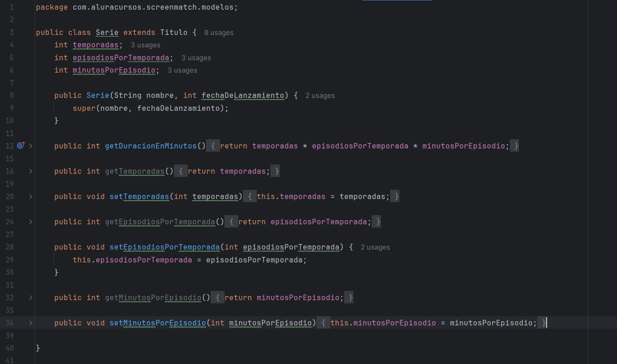This screenshot has height=364, width=617.
Task: Click superclass name Titulo
Action: coord(174,32)
